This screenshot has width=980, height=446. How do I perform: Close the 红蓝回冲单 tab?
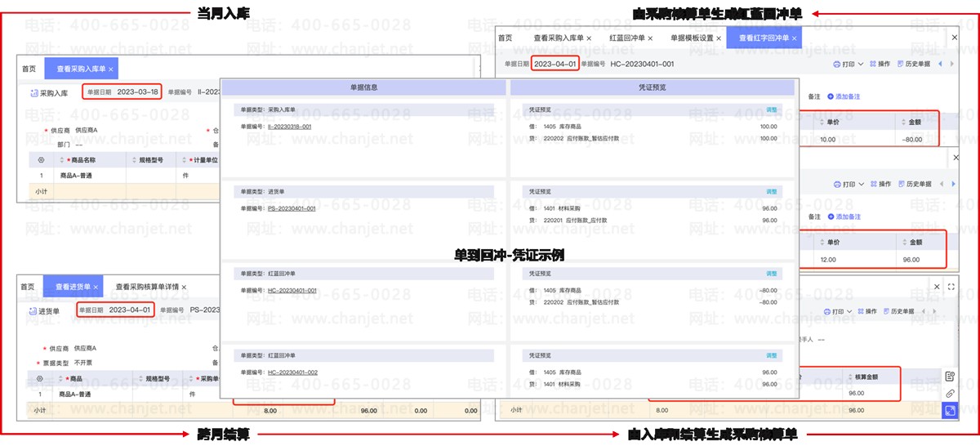[650, 38]
